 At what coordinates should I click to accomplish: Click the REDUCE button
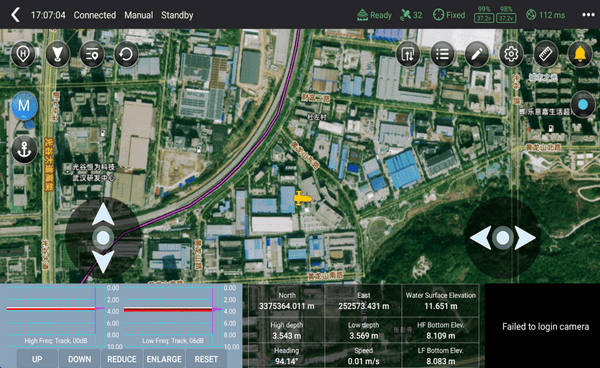(x=122, y=359)
